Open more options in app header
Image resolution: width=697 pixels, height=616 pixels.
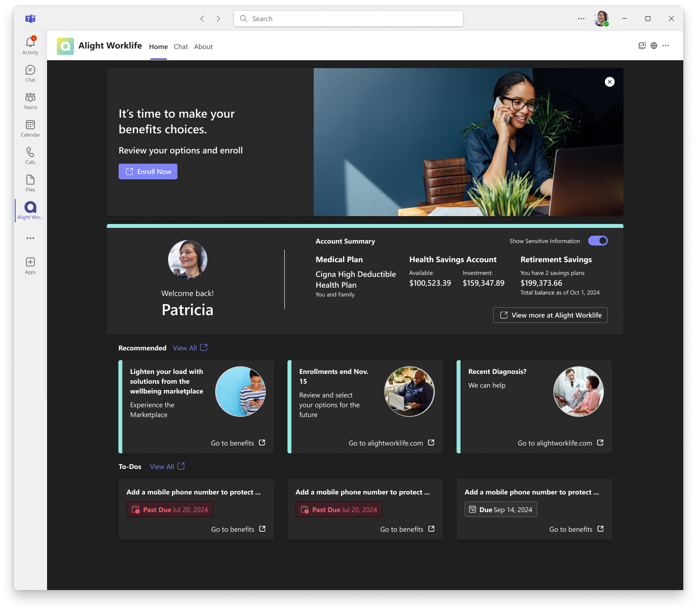click(x=666, y=46)
